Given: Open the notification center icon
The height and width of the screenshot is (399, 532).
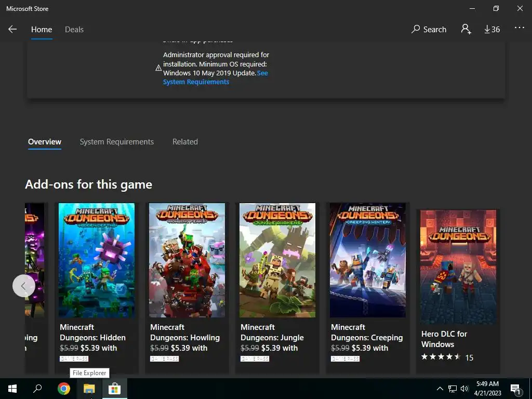Looking at the screenshot, I should coord(515,389).
